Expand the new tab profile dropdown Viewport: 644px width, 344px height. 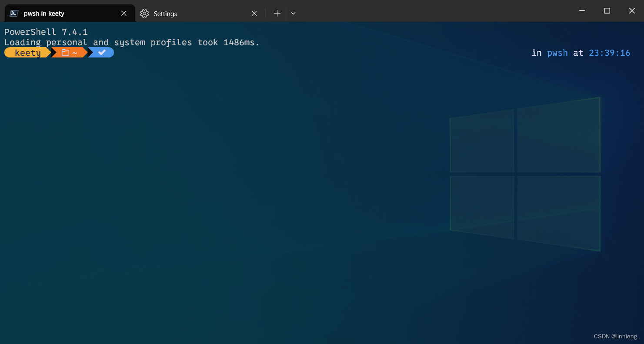tap(293, 13)
